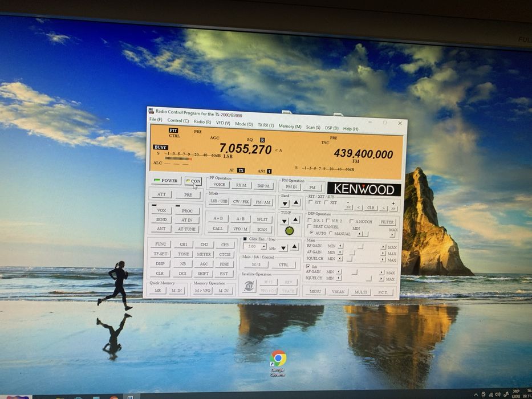Viewport: 532px width, 399px height.
Task: Step frequency up in Click Enc. / Step
Action: [x=294, y=247]
